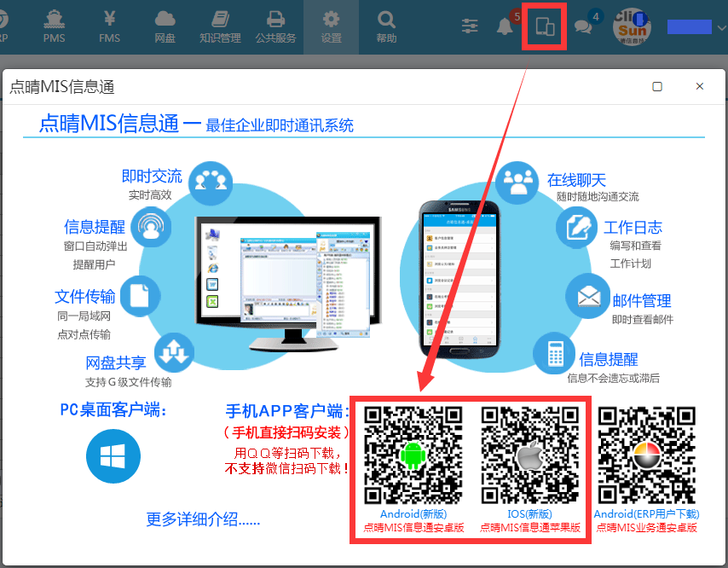This screenshot has height=568, width=728.
Task: Click the sliders adjustment icon
Action: click(470, 26)
